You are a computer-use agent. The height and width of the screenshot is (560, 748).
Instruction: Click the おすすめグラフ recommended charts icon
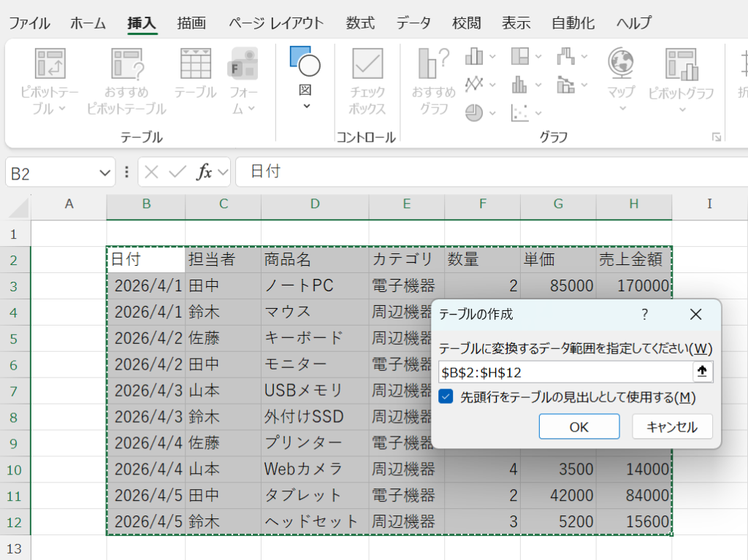[x=433, y=64]
